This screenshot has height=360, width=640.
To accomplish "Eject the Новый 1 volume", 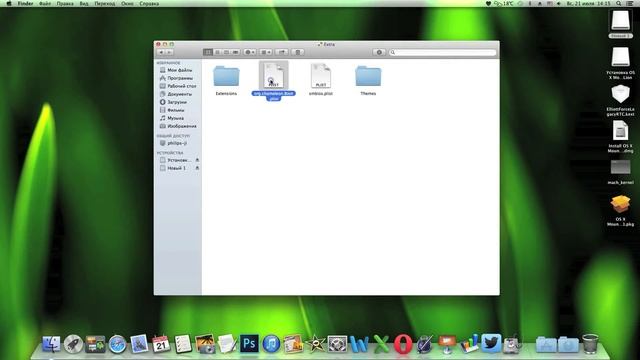I will [197, 168].
